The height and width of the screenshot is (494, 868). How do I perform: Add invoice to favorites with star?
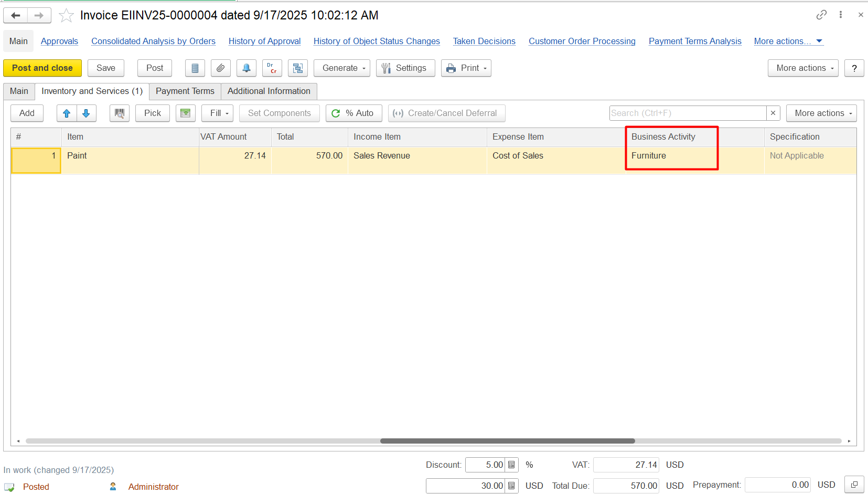tap(66, 16)
